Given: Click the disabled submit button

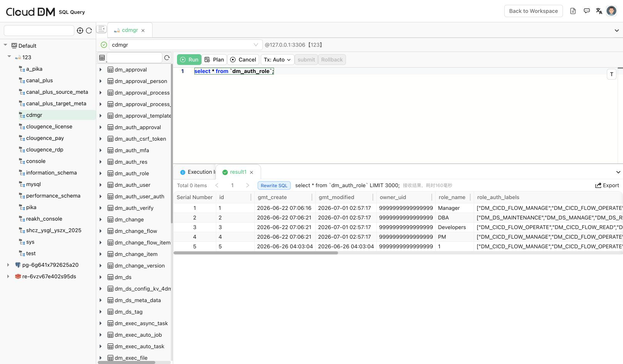Looking at the screenshot, I should pos(306,60).
